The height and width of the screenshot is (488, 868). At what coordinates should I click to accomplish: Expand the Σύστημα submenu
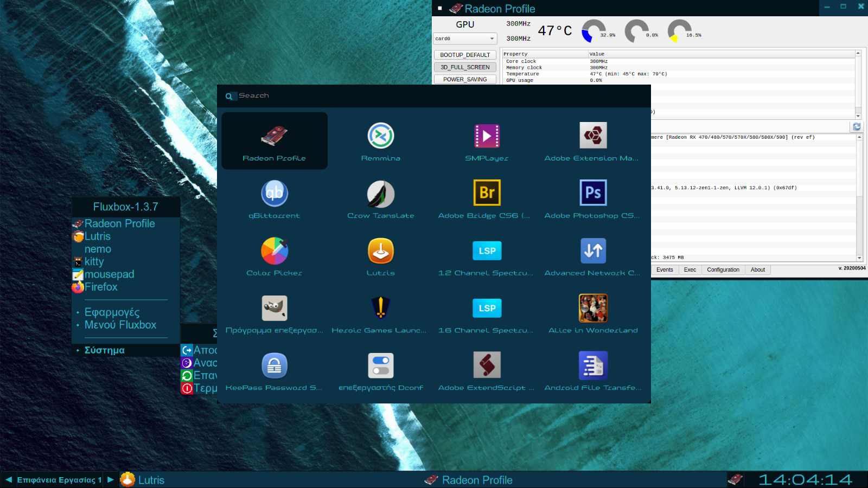point(126,350)
